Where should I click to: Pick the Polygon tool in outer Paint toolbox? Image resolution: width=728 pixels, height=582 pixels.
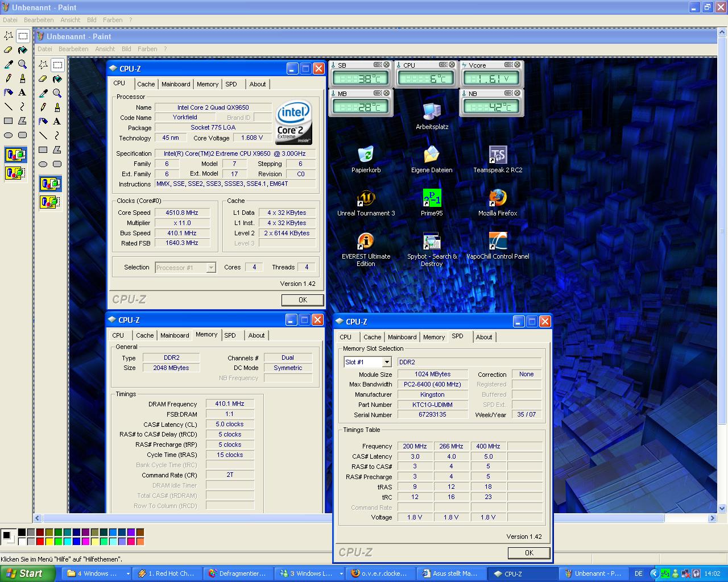[x=23, y=120]
